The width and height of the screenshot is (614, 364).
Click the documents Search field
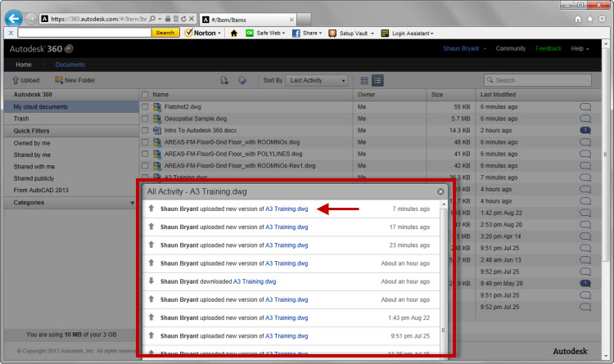[x=538, y=80]
